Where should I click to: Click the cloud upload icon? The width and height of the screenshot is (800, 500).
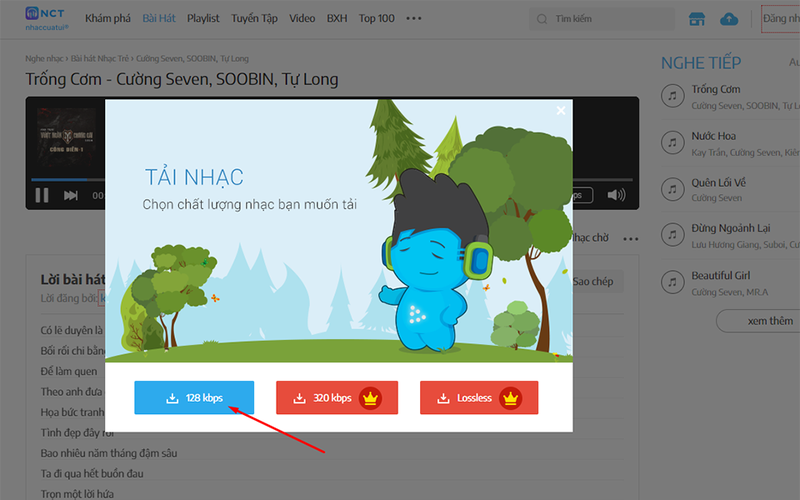[x=729, y=19]
